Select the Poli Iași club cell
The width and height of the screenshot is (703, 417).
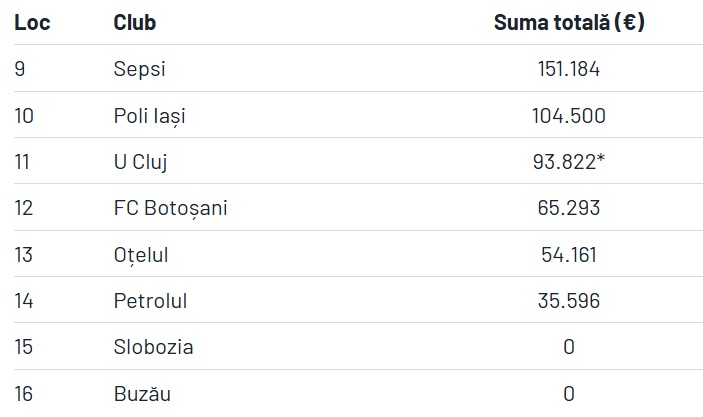pyautogui.click(x=149, y=116)
